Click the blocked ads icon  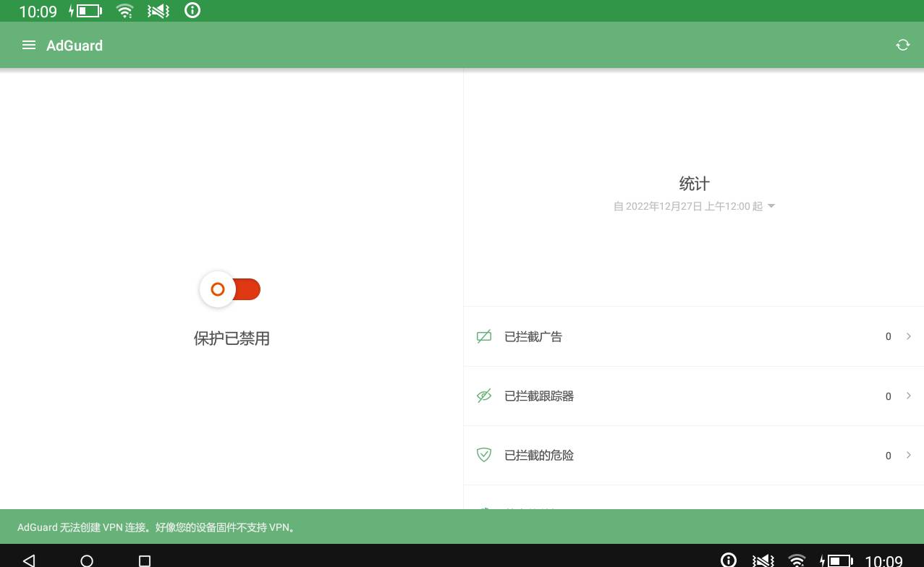tap(484, 336)
